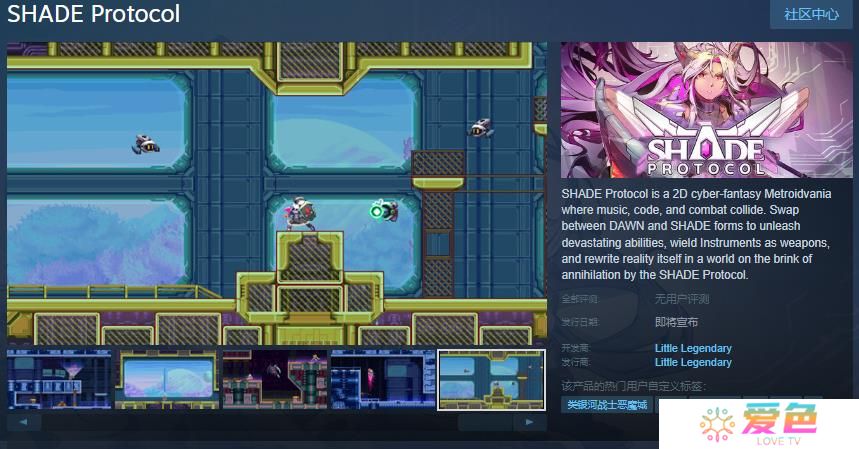The height and width of the screenshot is (449, 859).
Task: Click the Little Legendary developer link
Action: (693, 348)
